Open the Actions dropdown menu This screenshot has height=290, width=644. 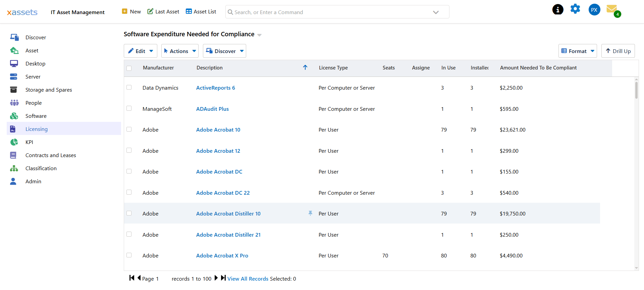tap(180, 51)
